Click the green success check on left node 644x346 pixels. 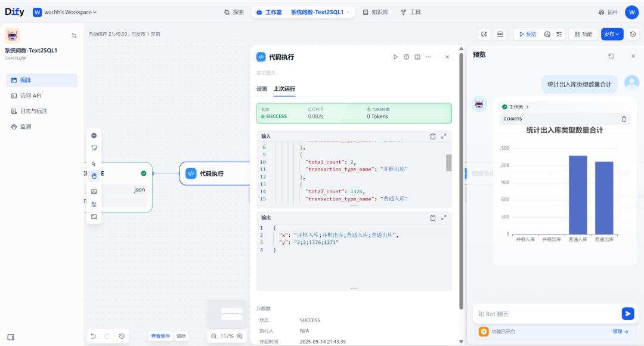[144, 174]
